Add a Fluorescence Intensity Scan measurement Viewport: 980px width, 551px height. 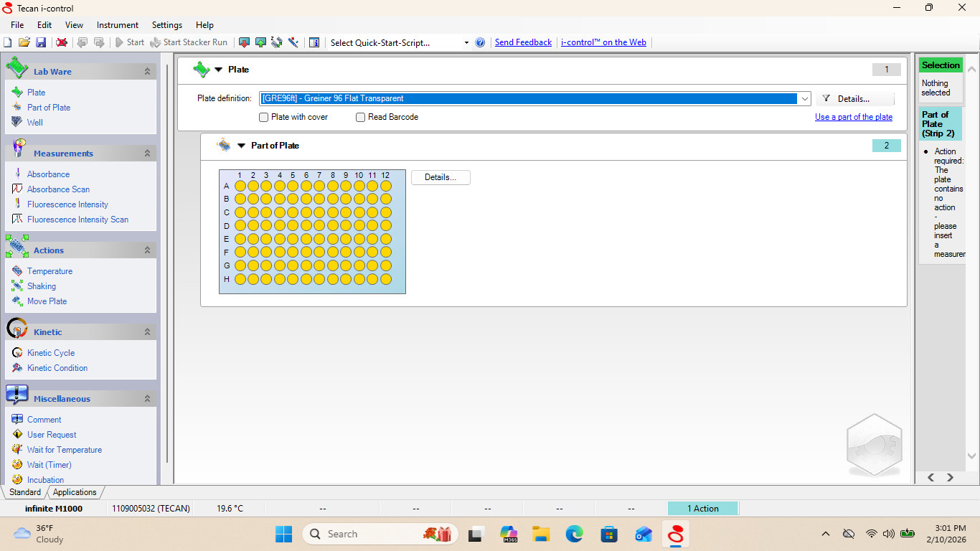(77, 220)
